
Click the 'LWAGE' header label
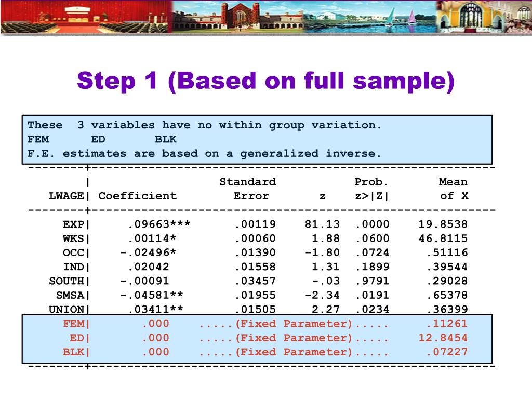(66, 196)
